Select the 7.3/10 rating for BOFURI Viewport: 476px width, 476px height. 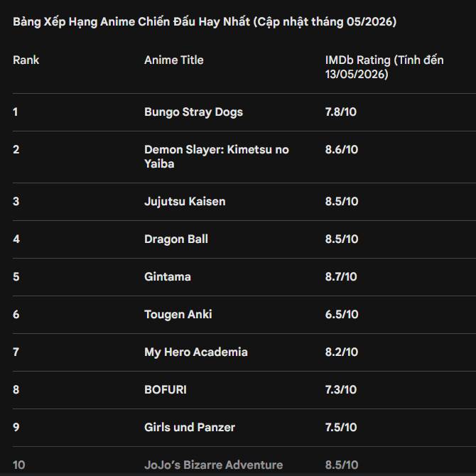tap(340, 390)
